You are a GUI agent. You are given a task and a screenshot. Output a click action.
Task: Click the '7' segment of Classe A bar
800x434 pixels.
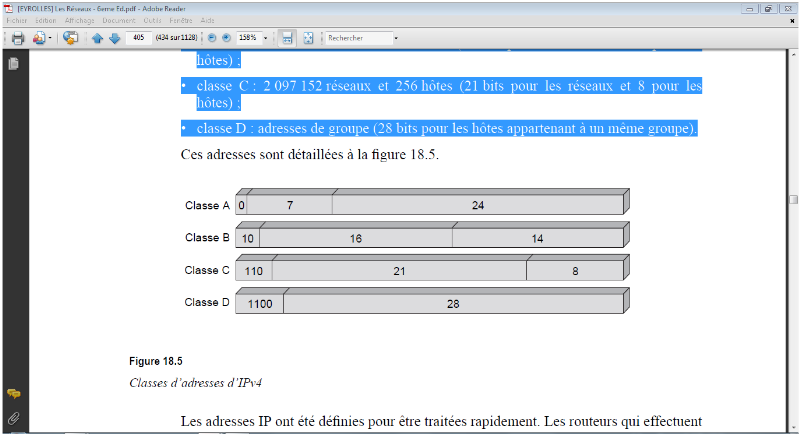point(290,205)
